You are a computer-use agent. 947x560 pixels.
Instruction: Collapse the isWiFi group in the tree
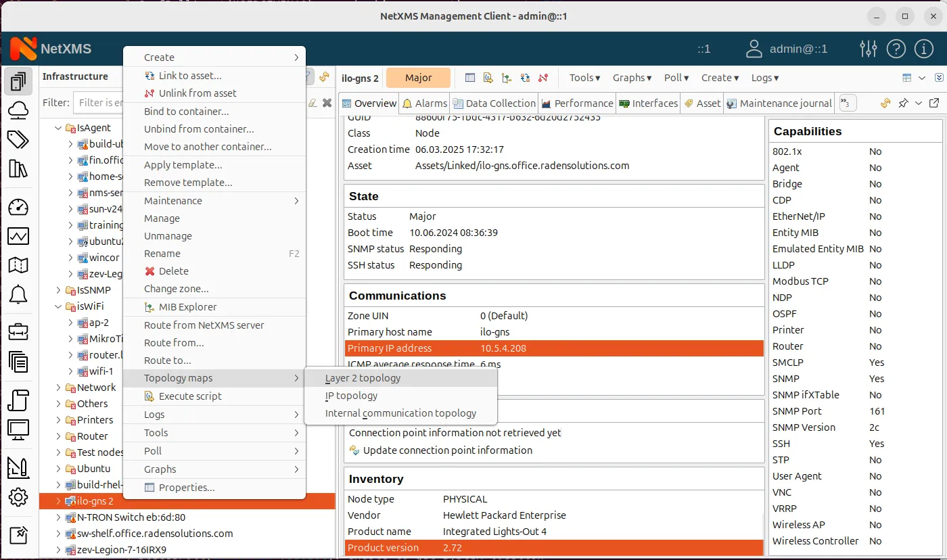(57, 306)
